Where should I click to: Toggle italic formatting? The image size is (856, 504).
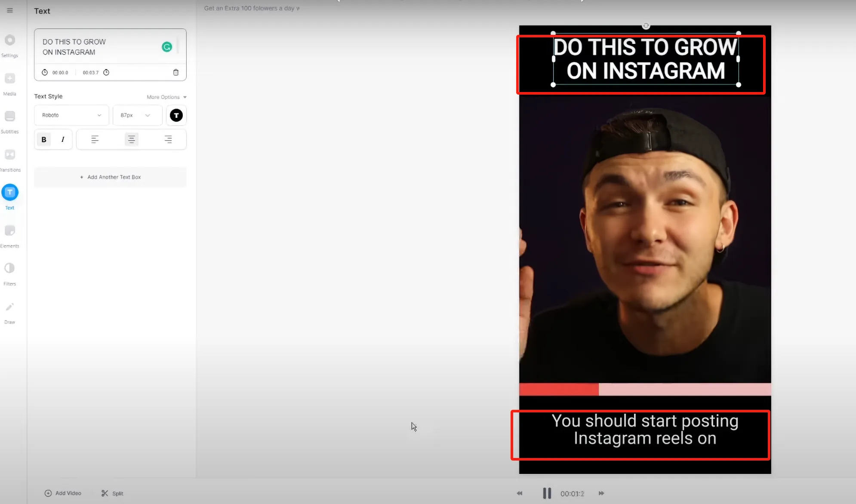pyautogui.click(x=63, y=139)
